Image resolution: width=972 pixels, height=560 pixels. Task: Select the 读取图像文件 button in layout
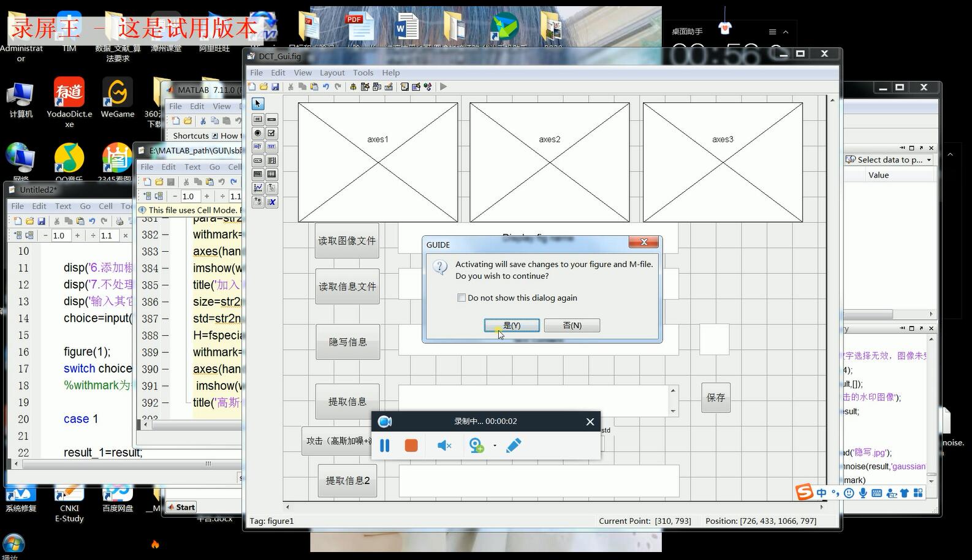[x=347, y=241]
